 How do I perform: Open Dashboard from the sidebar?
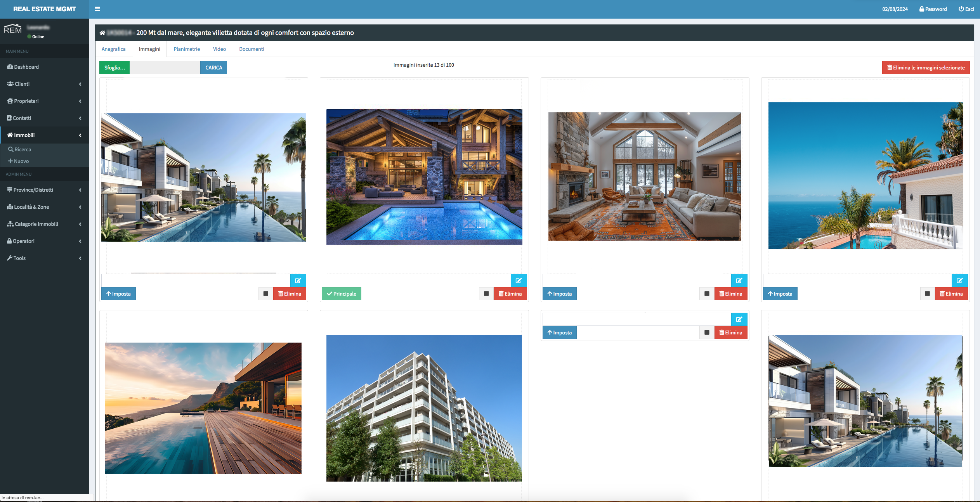point(26,67)
